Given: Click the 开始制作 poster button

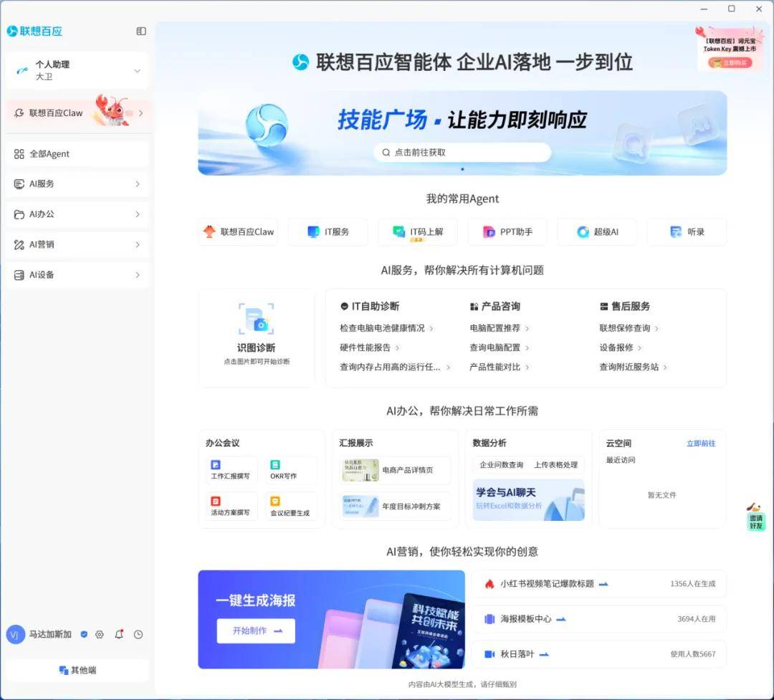Looking at the screenshot, I should tap(256, 631).
